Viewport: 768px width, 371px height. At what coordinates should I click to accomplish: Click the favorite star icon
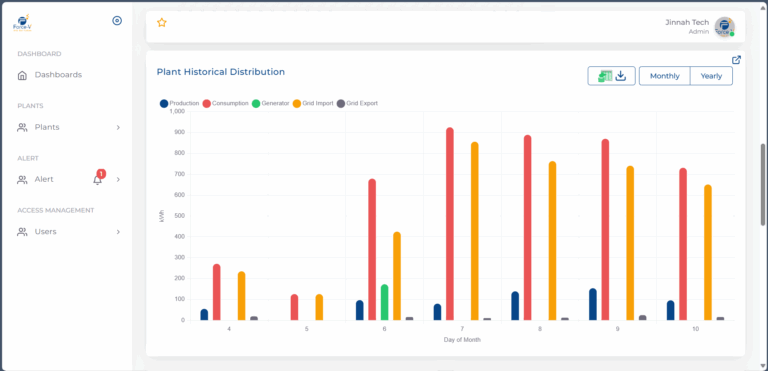coord(162,23)
